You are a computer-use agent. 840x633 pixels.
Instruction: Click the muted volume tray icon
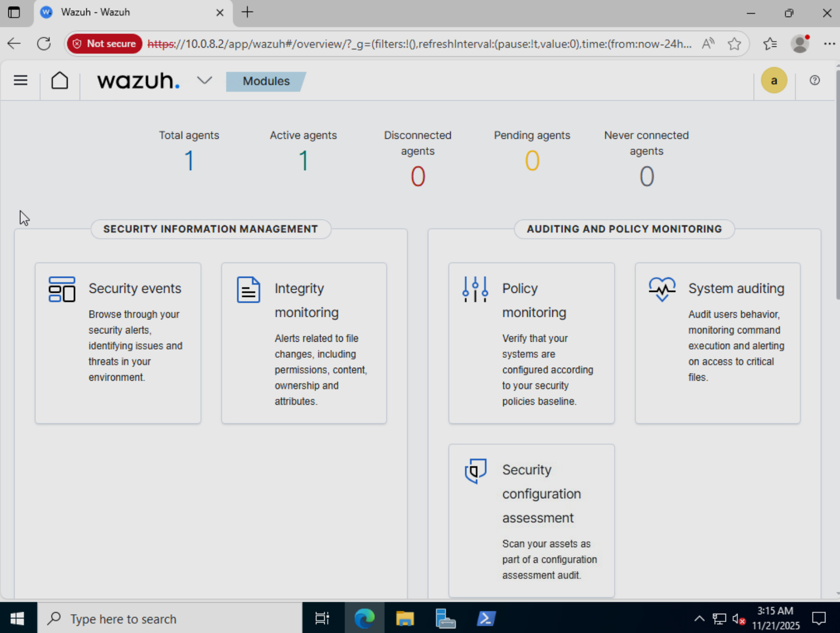click(739, 619)
